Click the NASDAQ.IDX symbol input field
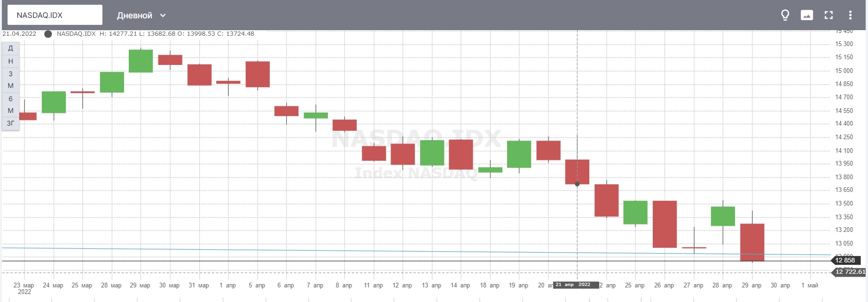This screenshot has width=868, height=302. 55,15
